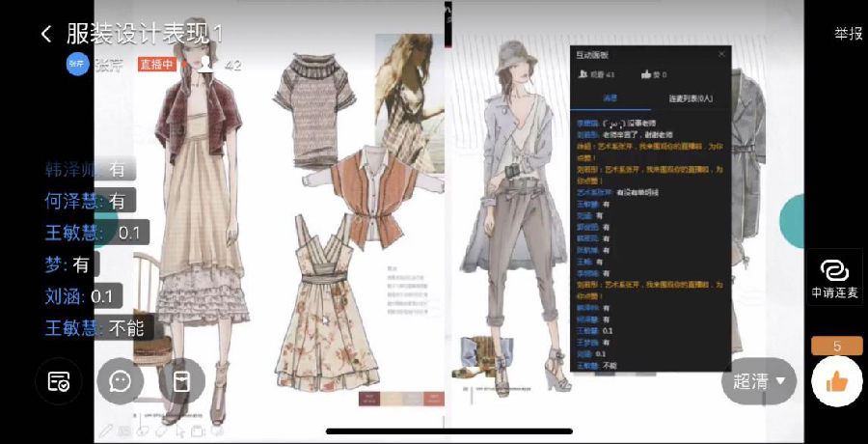The height and width of the screenshot is (444, 868).
Task: Expand the 超清 video quality dropdown
Action: pos(758,381)
